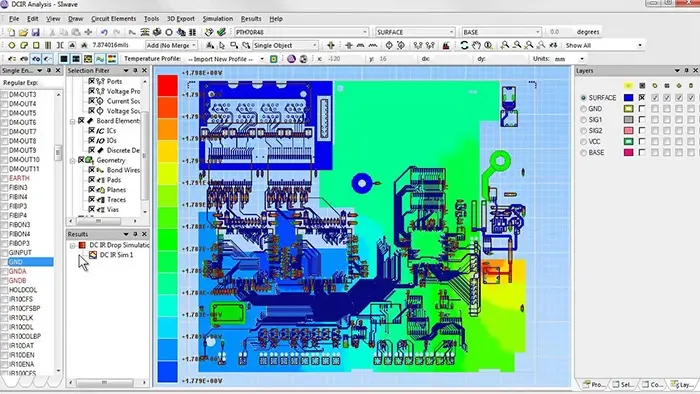This screenshot has height=394, width=700.
Task: Open a project using the folder icon
Action: 23,32
